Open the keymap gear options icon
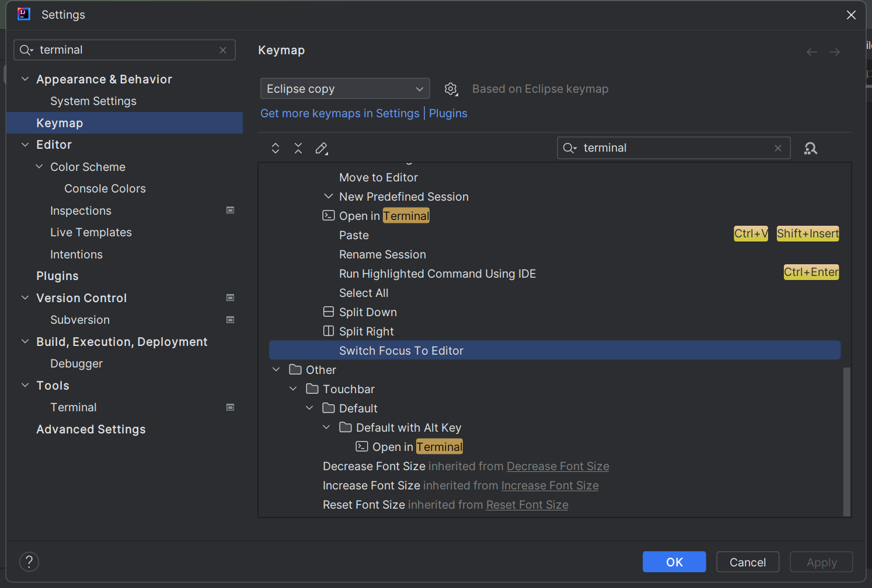Screen dimensions: 872x588 pos(451,89)
